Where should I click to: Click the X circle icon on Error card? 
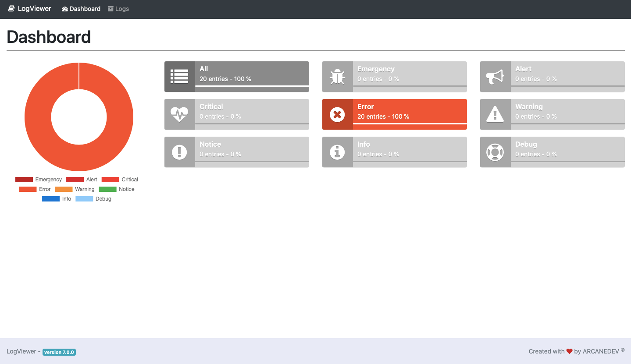(337, 114)
